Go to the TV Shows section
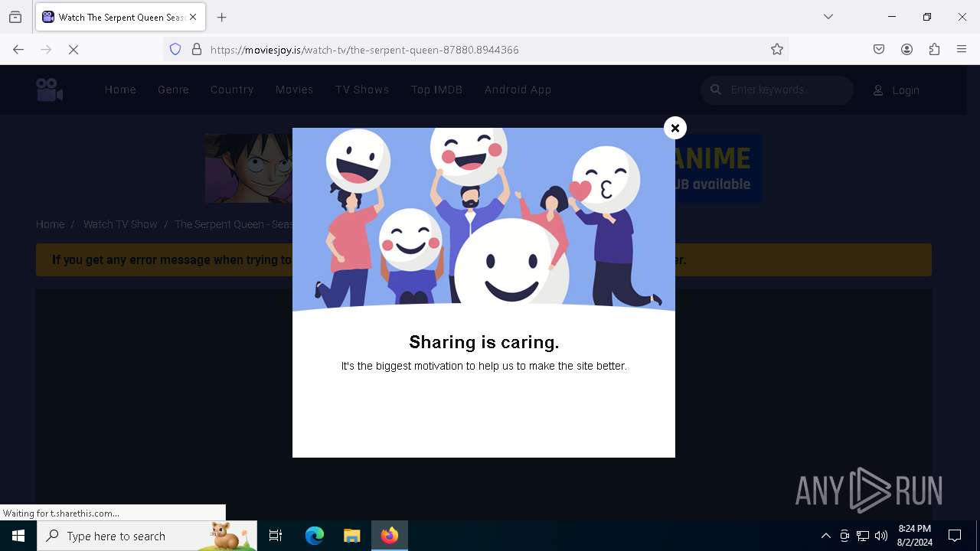Screen dimensions: 980x551 tap(362, 90)
